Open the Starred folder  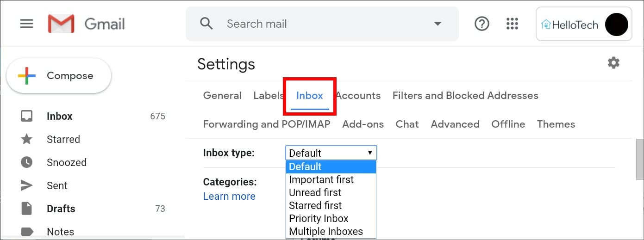(63, 139)
